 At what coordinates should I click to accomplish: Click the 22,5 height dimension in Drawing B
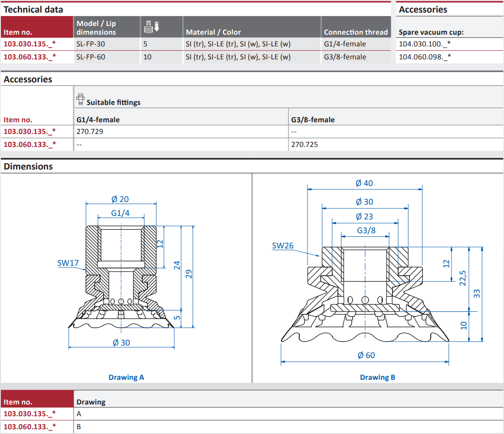point(462,278)
